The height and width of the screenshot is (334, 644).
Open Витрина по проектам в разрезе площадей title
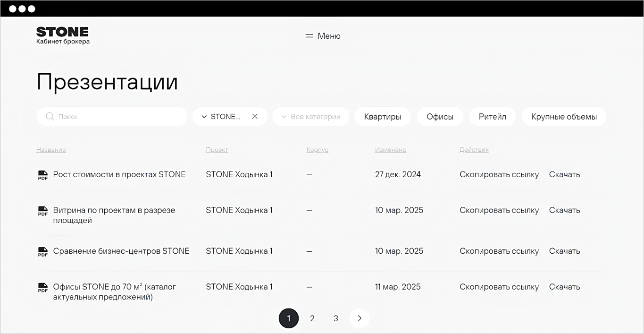[114, 215]
